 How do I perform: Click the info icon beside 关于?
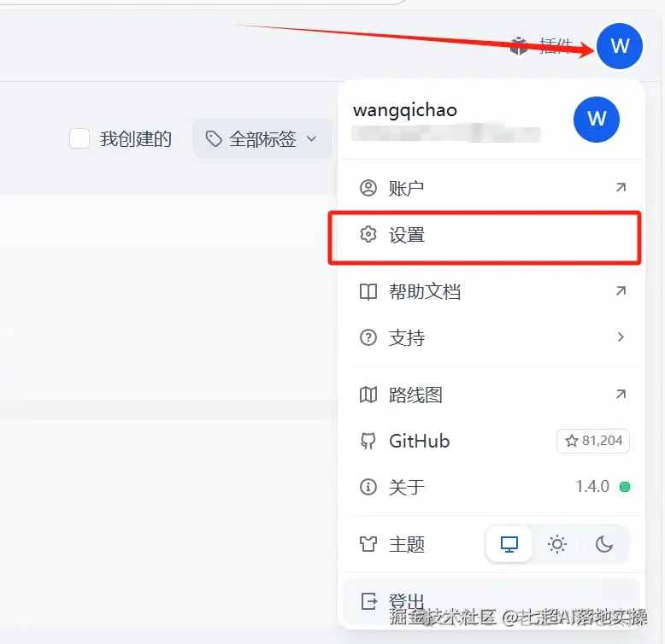pyautogui.click(x=368, y=486)
